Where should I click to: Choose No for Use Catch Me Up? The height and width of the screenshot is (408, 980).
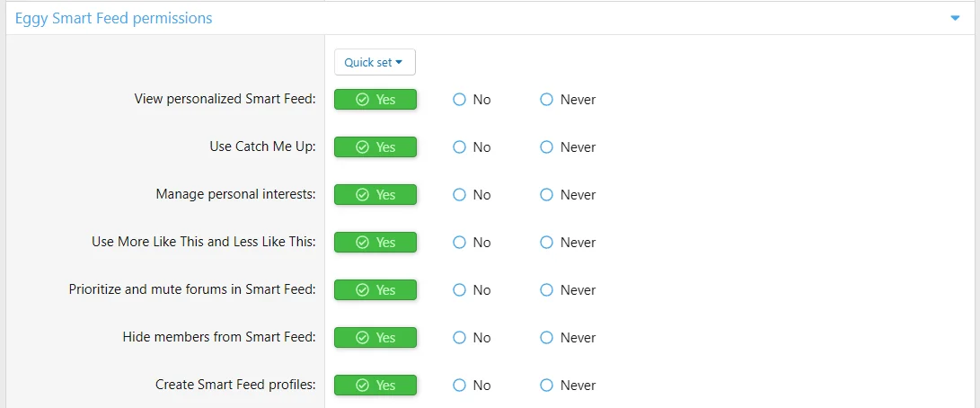[472, 147]
